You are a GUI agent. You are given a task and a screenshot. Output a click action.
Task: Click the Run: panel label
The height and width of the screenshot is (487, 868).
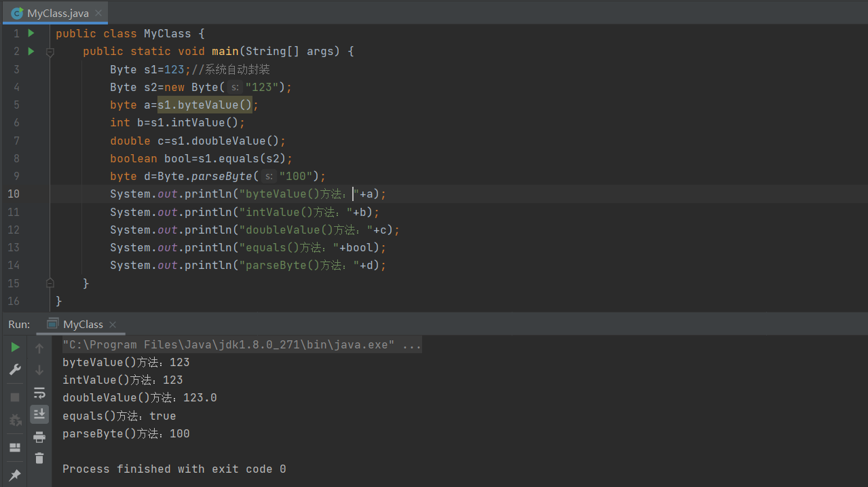pos(19,325)
